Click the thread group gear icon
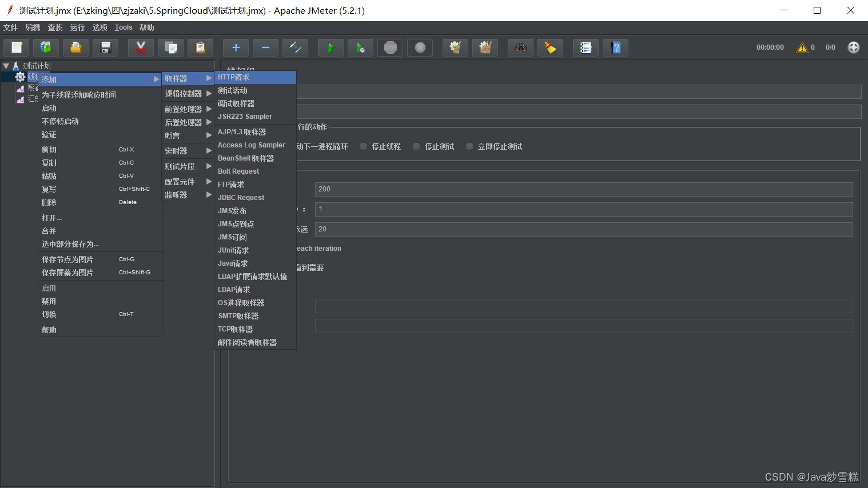The height and width of the screenshot is (488, 868). tap(21, 77)
